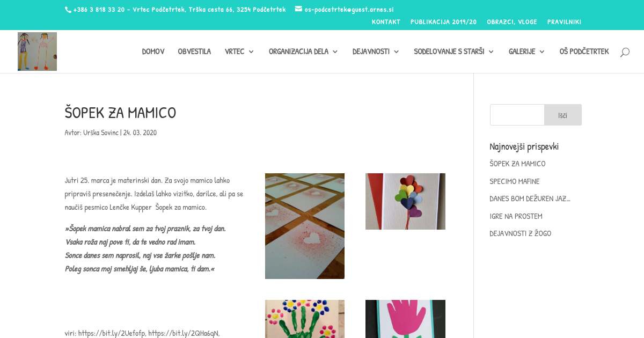Viewport: 644px width, 338px height.
Task: Focus the sidebar search input field
Action: 517,115
